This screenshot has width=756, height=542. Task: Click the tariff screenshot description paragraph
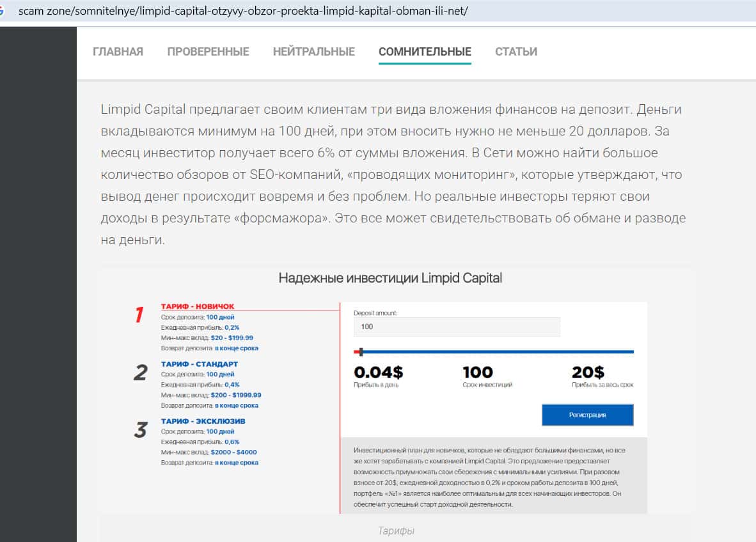click(489, 477)
